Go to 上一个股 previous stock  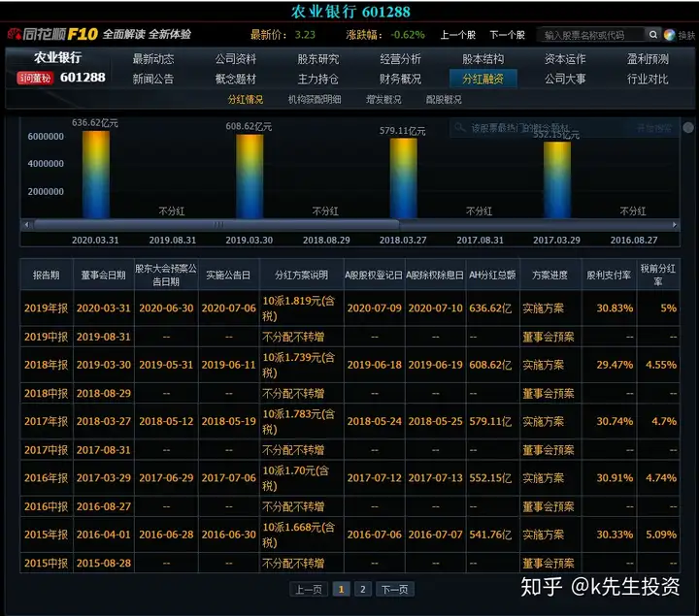pyautogui.click(x=458, y=35)
